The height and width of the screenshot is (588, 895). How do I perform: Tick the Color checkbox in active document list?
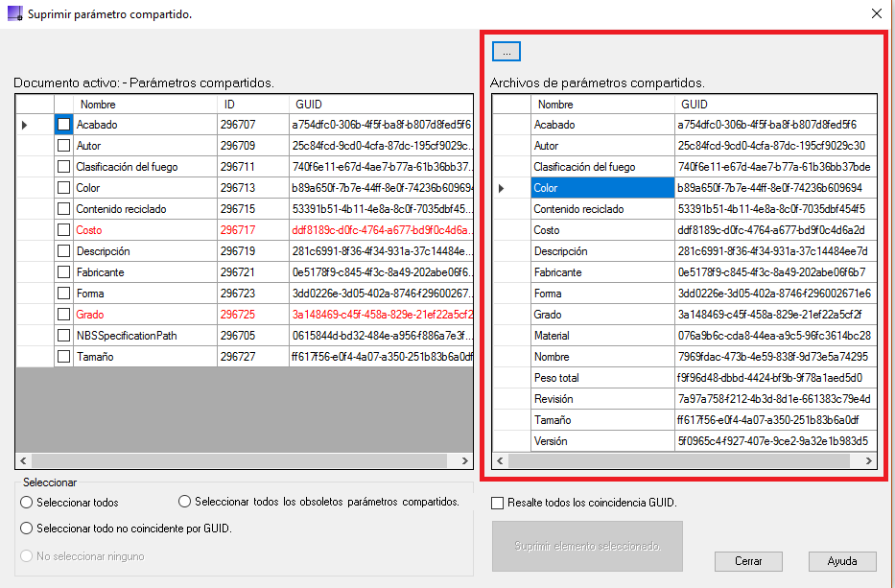click(x=64, y=188)
